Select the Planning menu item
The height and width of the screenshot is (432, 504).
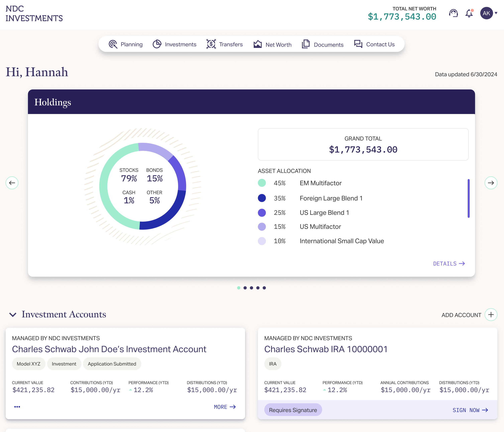pos(132,44)
